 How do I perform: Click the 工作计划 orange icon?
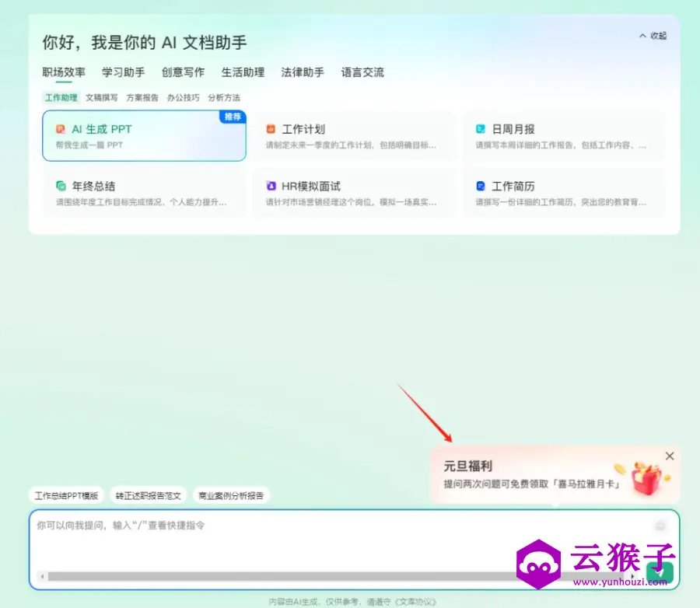[271, 129]
